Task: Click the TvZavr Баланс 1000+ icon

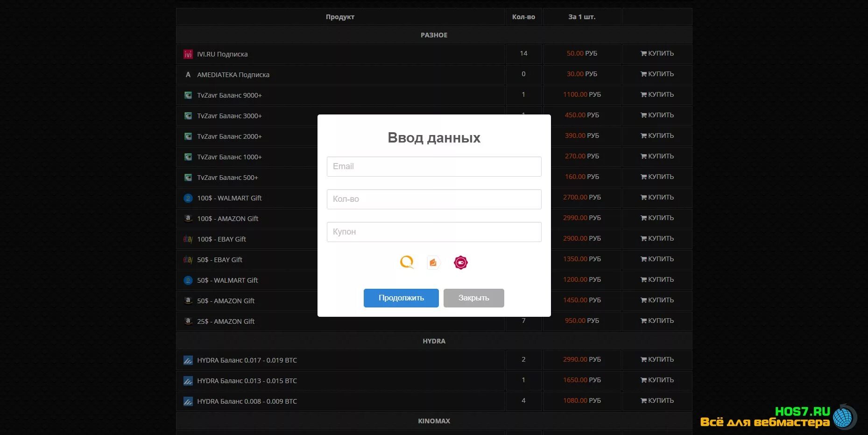Action: pyautogui.click(x=188, y=157)
